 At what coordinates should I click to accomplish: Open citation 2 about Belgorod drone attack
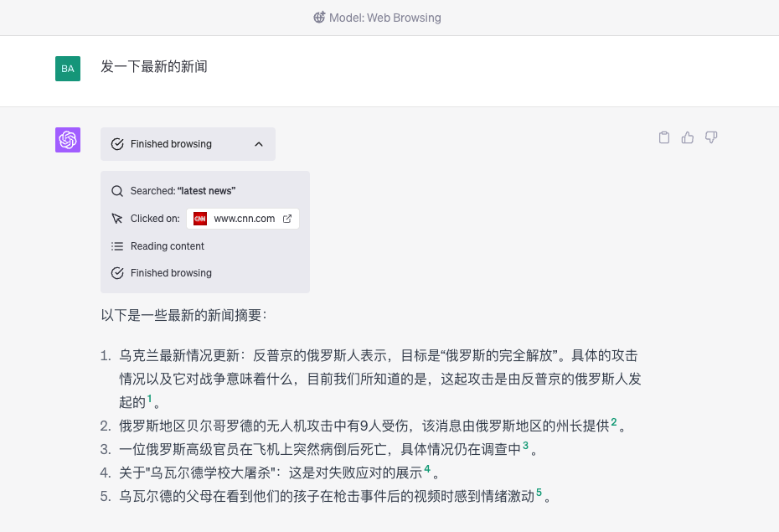pyautogui.click(x=613, y=422)
